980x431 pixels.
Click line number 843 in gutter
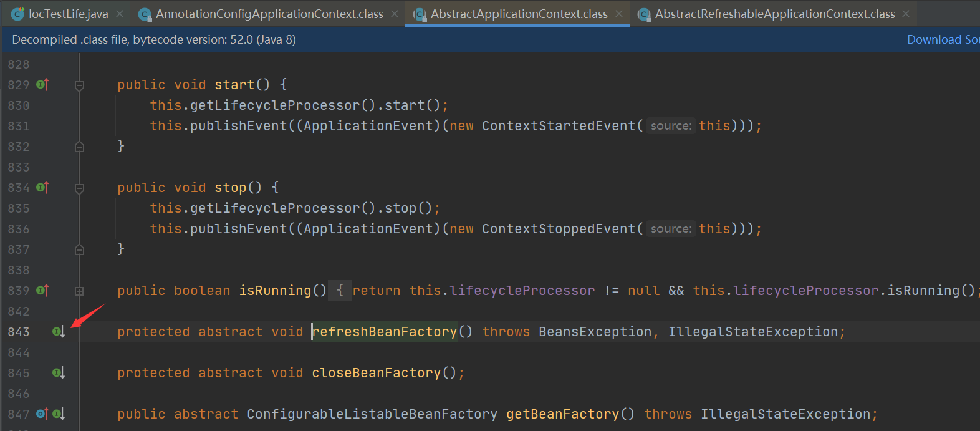pyautogui.click(x=19, y=332)
